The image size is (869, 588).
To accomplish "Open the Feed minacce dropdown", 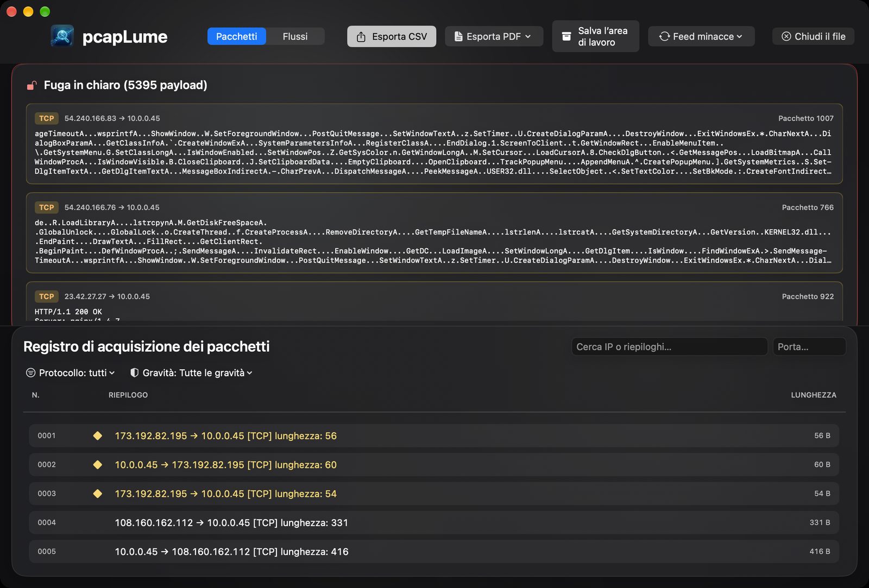I will click(701, 36).
